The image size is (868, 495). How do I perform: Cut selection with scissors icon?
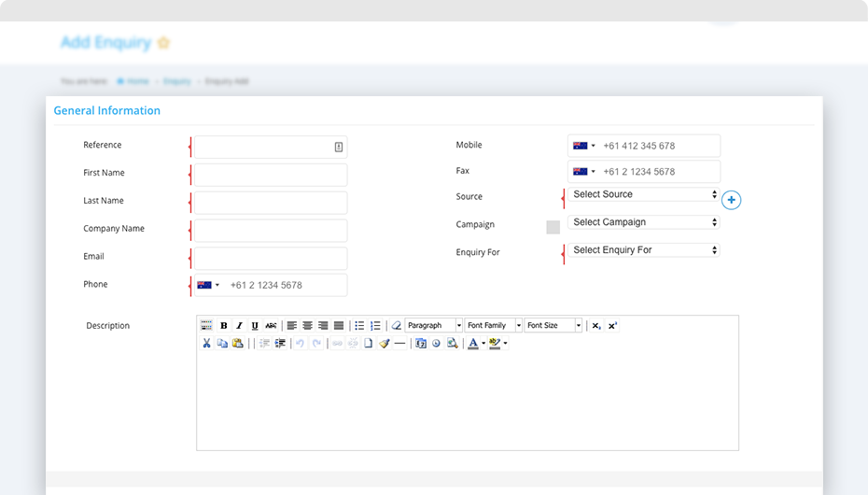pyautogui.click(x=206, y=344)
